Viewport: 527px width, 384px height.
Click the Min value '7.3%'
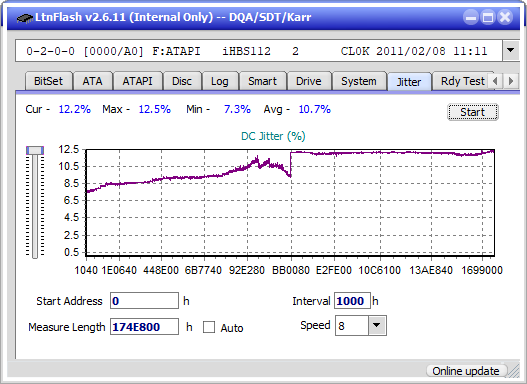(237, 109)
